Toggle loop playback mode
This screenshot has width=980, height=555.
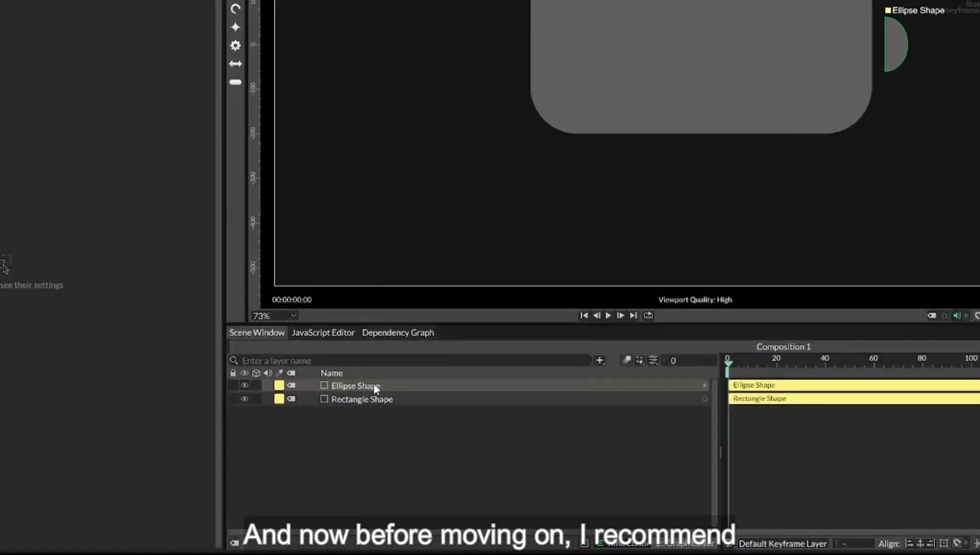[x=648, y=316]
